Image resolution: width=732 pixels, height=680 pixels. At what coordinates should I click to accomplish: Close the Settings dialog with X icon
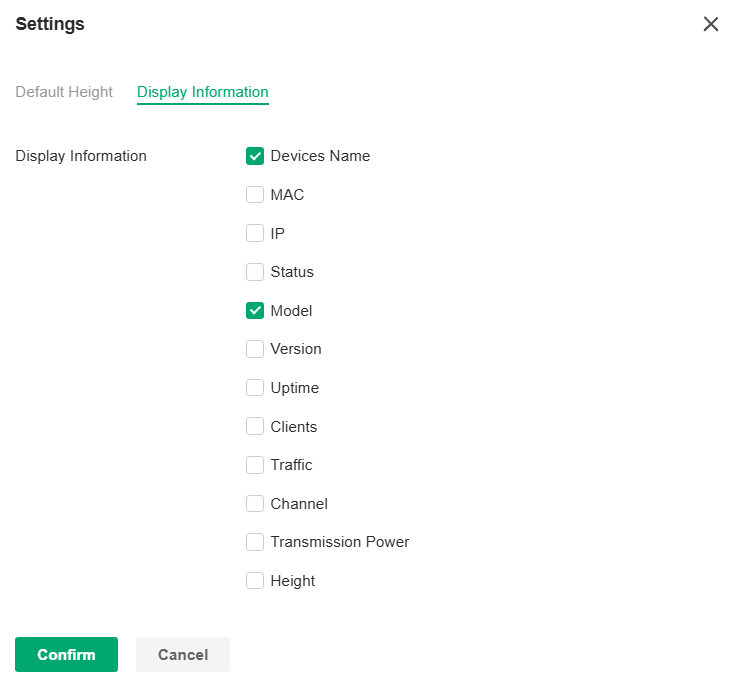(711, 24)
